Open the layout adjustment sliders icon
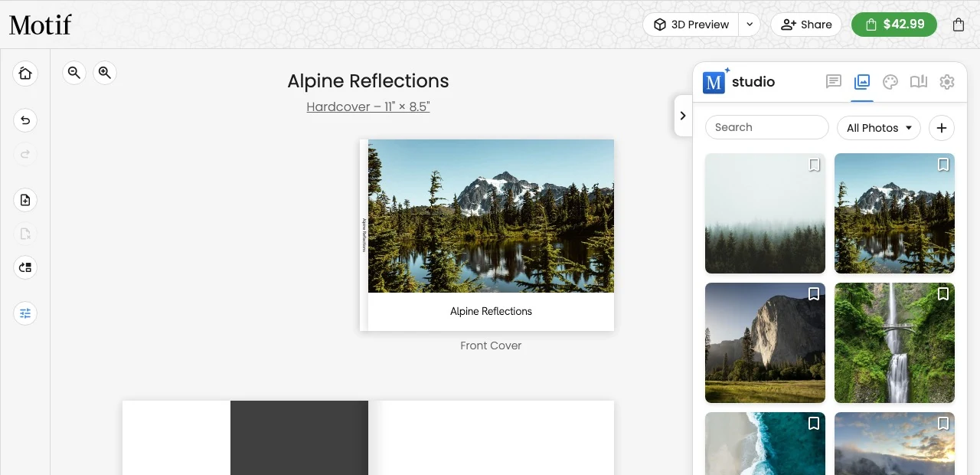 click(x=25, y=313)
